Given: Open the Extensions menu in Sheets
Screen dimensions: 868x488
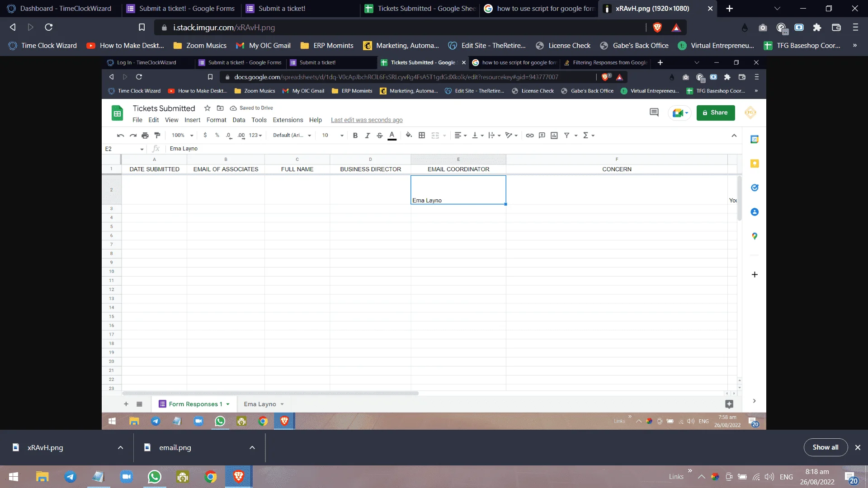Looking at the screenshot, I should tap(288, 120).
